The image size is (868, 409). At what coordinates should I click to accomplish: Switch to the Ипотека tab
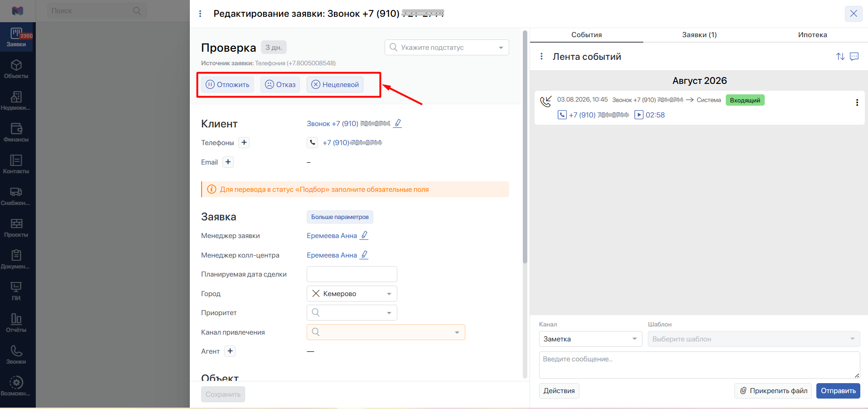812,35
